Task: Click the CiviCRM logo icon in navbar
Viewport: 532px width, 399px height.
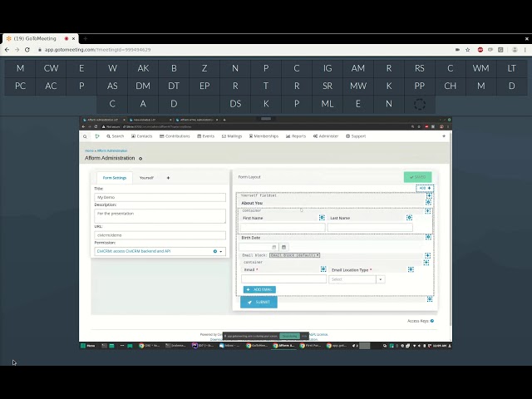Action: click(x=97, y=136)
